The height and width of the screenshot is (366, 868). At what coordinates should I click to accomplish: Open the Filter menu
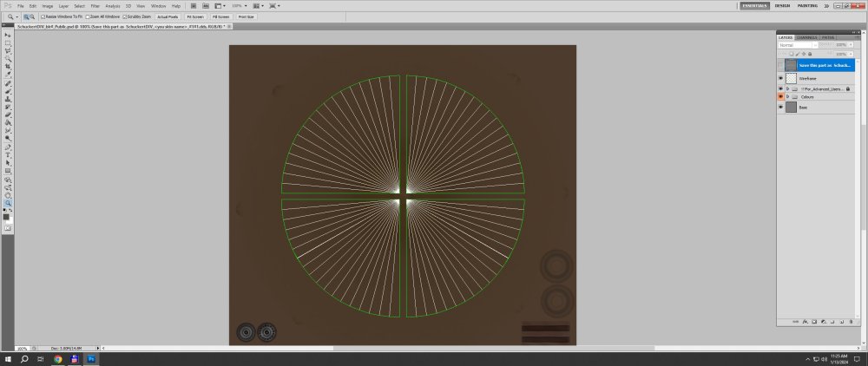(95, 6)
